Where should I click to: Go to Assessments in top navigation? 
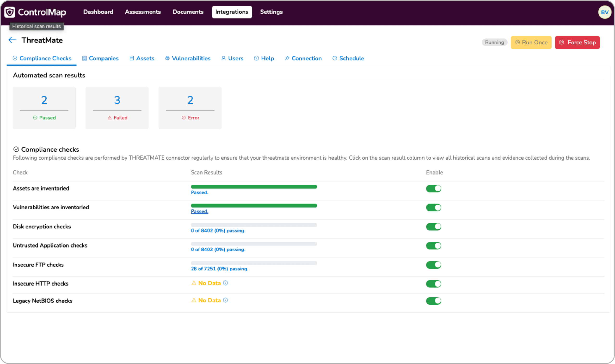[x=143, y=12]
